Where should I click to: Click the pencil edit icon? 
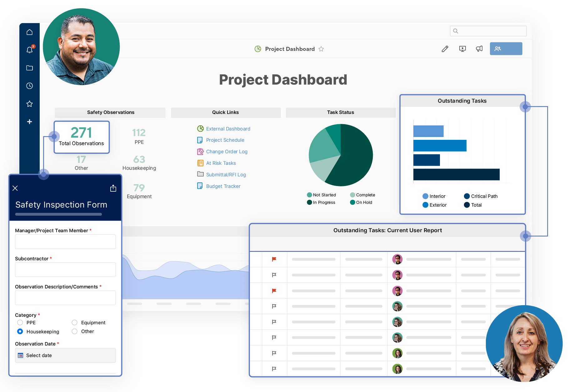(x=445, y=49)
